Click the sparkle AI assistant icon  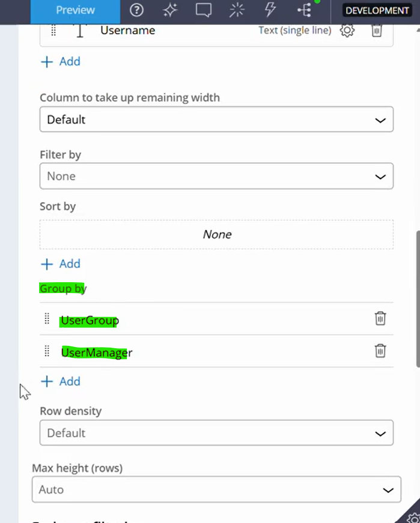tap(170, 10)
